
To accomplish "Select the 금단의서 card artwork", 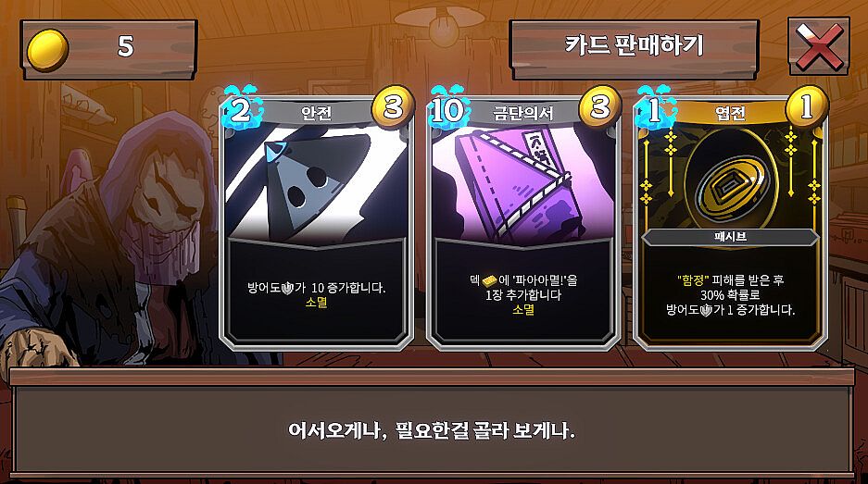I will [x=523, y=182].
